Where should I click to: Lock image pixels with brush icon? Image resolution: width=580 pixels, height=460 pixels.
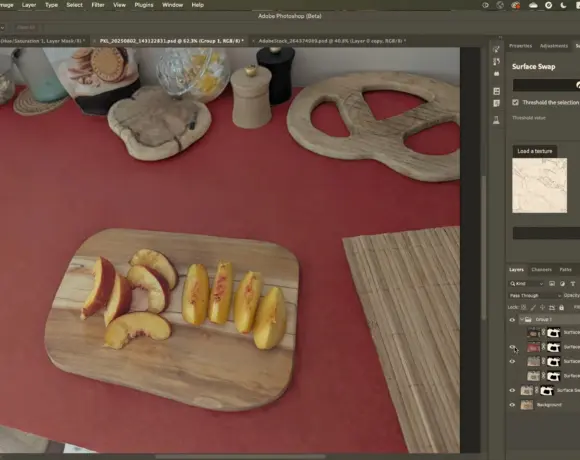click(x=533, y=307)
